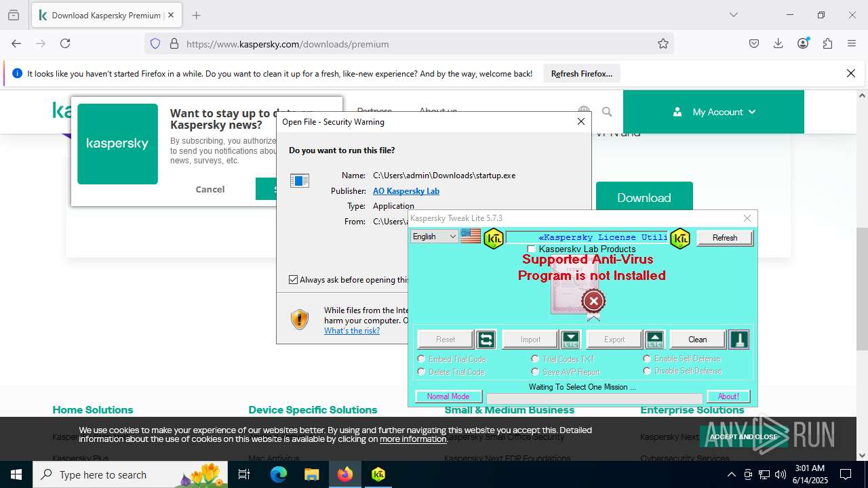The height and width of the screenshot is (488, 868).
Task: Click the Refresh button in Kaspersky Tweak
Action: [724, 237]
